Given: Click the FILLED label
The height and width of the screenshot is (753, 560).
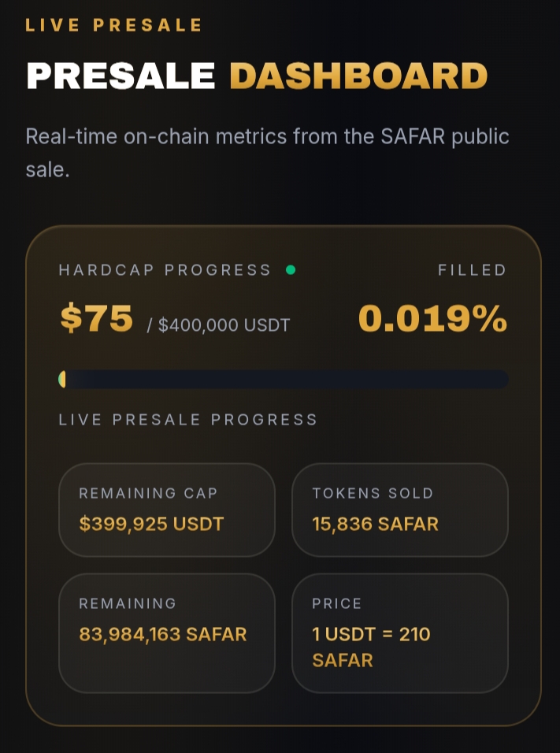Looking at the screenshot, I should 472,270.
